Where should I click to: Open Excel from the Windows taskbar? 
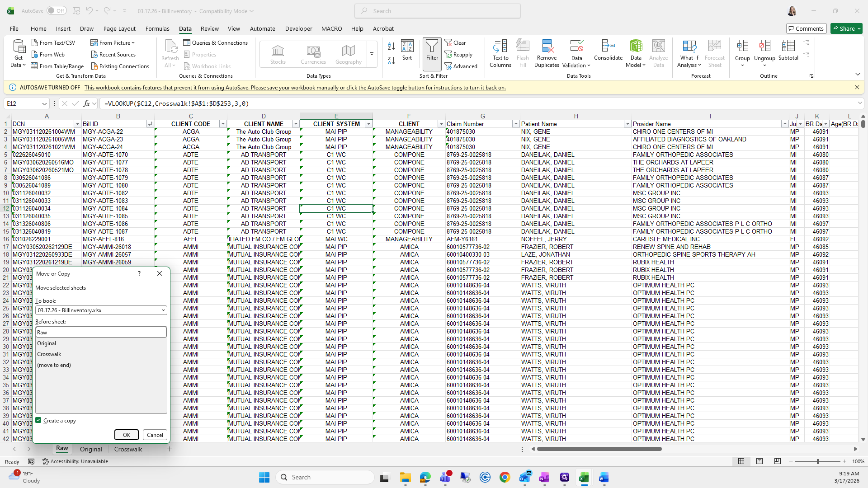point(584,478)
